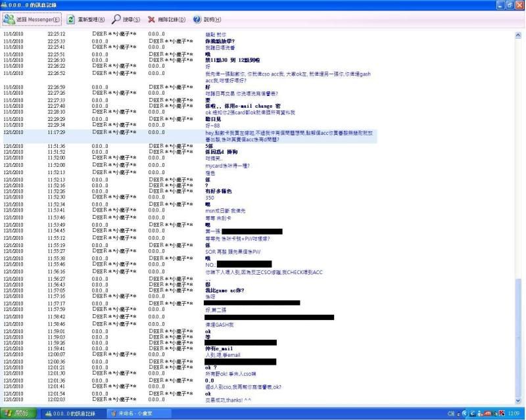The height and width of the screenshot is (420, 526).
Task: Click the message starting 'SOR' at 11:55:27
Action: (233, 252)
